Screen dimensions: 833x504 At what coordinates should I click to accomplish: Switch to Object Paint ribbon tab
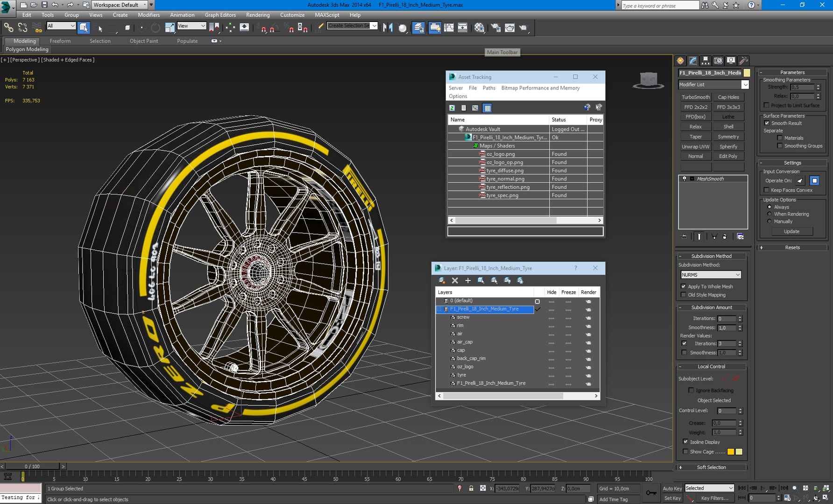(x=144, y=41)
